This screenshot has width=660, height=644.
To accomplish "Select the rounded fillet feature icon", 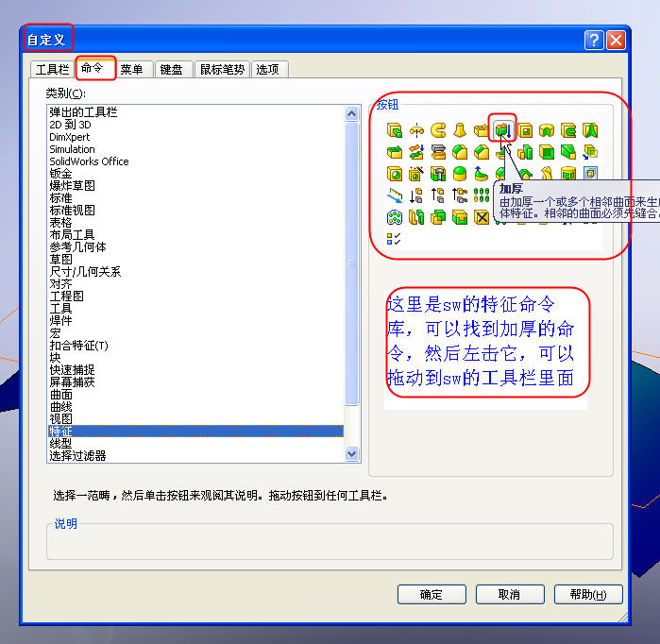I will pos(460,152).
